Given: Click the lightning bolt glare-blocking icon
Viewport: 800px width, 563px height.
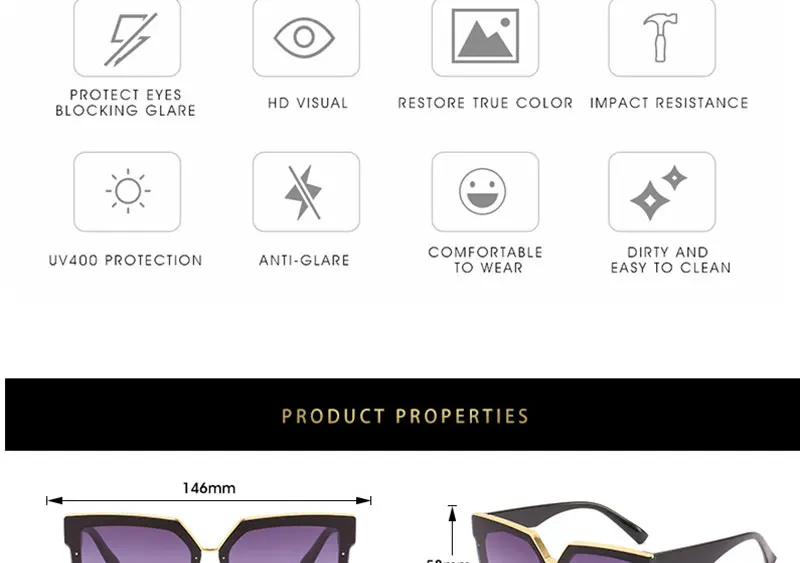Looking at the screenshot, I should (127, 38).
